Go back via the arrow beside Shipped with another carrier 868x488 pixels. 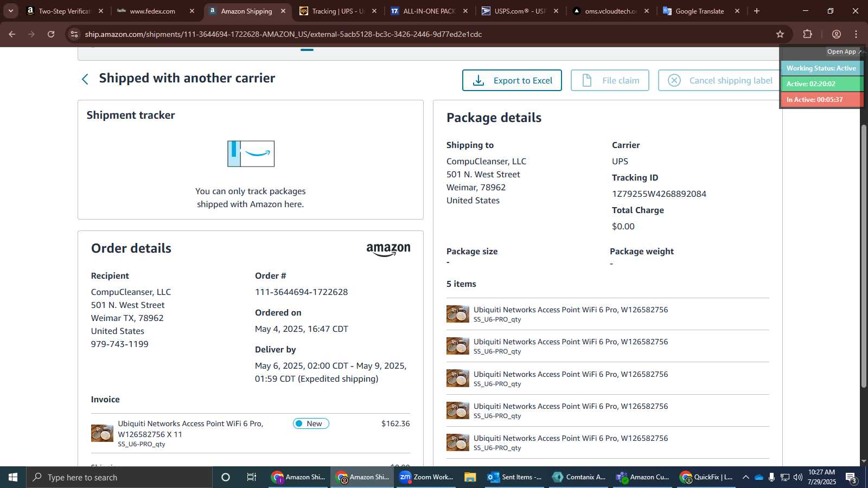(85, 79)
